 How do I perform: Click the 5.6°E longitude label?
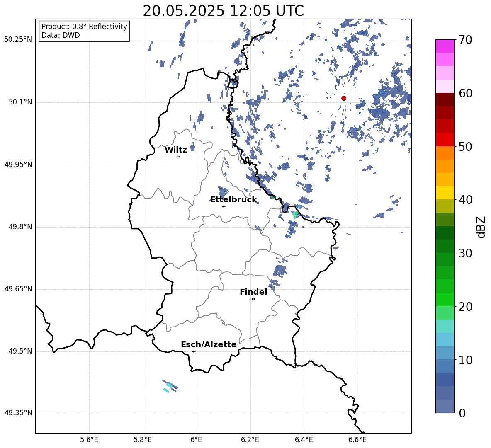point(89,440)
